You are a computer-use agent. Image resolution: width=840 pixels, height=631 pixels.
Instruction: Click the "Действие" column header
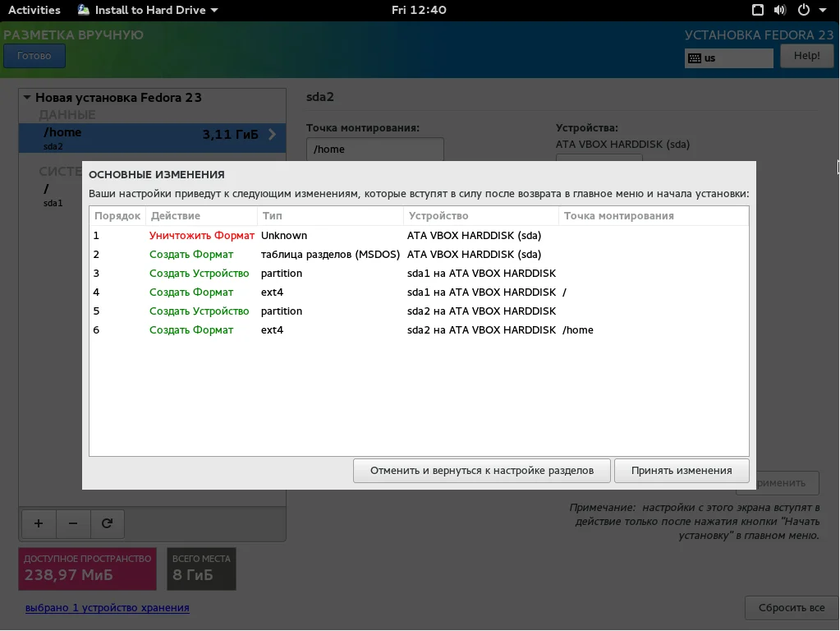(x=201, y=215)
